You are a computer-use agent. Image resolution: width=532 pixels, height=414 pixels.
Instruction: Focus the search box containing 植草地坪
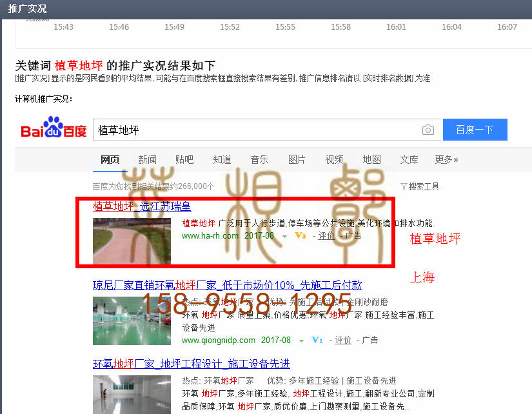coord(267,130)
